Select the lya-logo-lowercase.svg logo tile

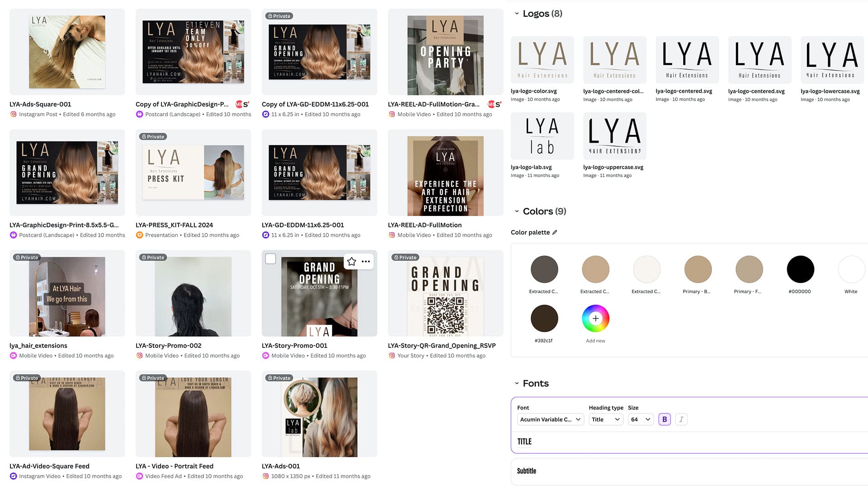click(832, 60)
